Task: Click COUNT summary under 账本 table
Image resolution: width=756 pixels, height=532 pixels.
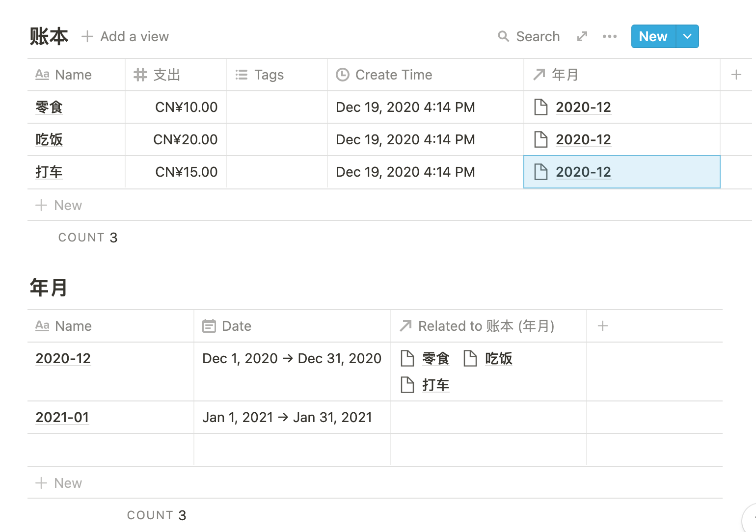Action: (88, 238)
